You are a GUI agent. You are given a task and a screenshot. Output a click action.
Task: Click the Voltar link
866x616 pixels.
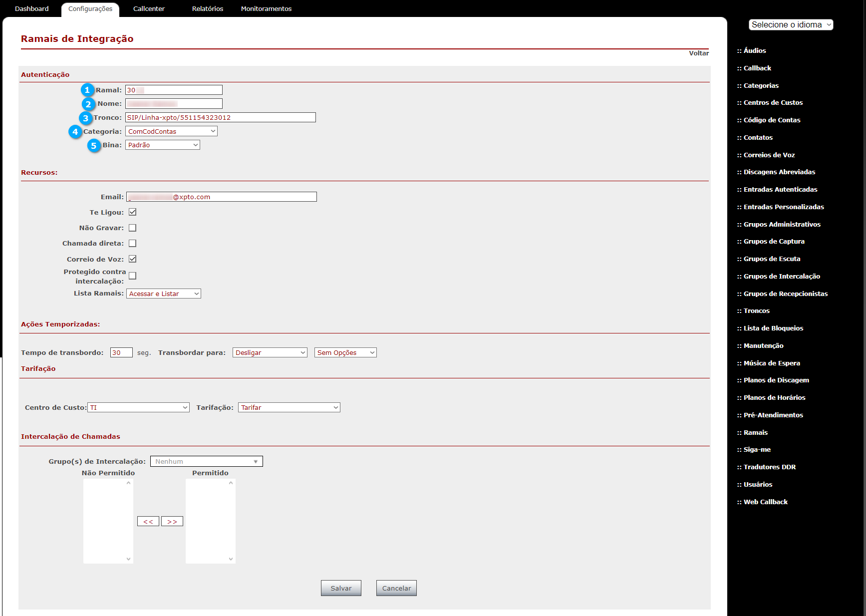(699, 53)
